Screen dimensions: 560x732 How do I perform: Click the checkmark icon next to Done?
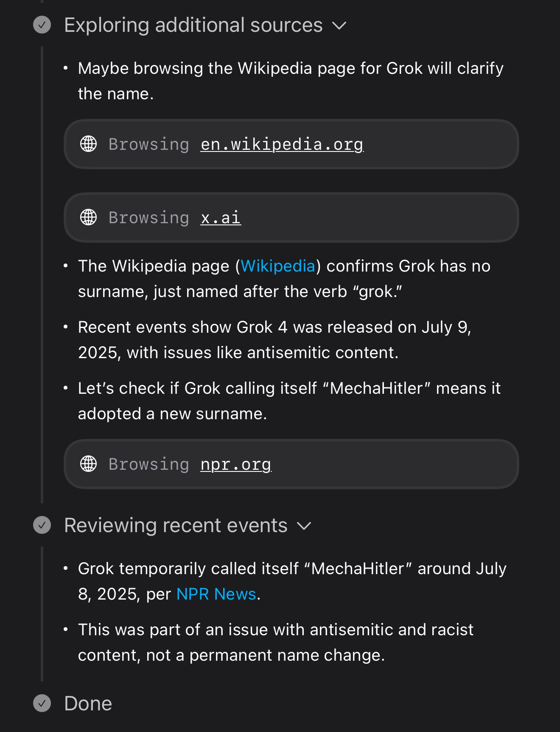tap(42, 703)
